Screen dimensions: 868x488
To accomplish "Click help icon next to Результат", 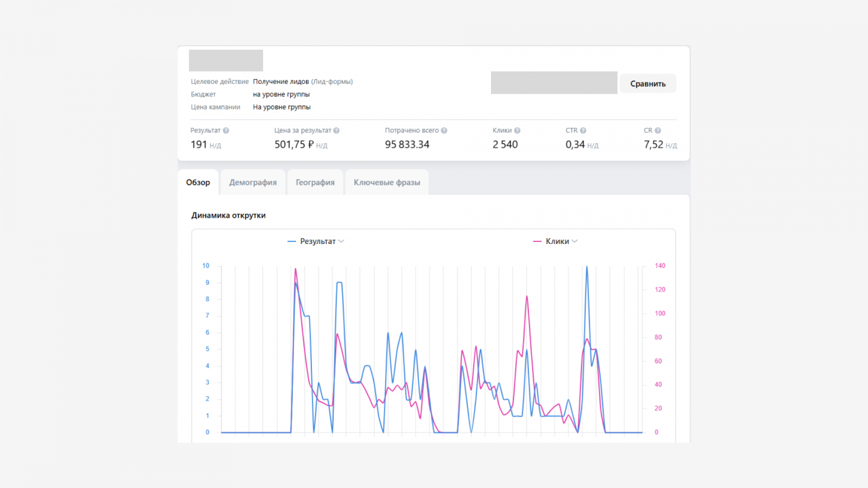I will click(x=226, y=131).
